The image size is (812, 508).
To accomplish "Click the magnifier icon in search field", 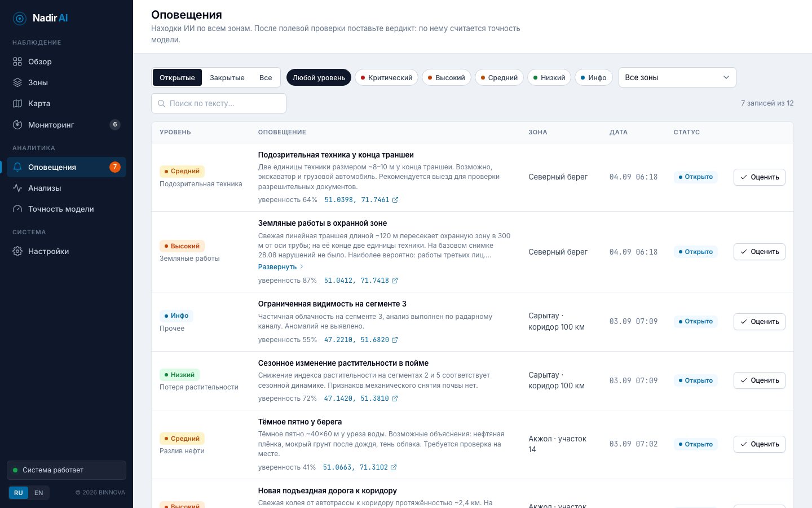I will (x=161, y=103).
